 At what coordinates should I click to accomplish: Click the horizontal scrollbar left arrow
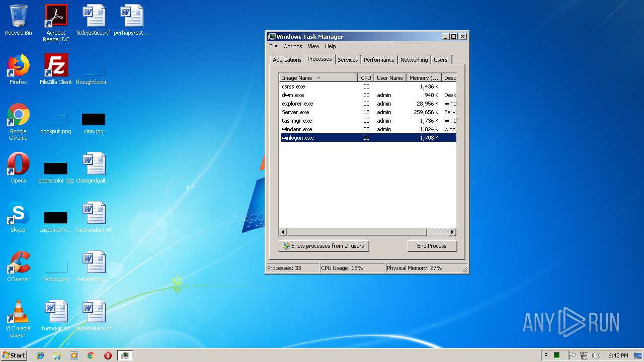point(284,232)
